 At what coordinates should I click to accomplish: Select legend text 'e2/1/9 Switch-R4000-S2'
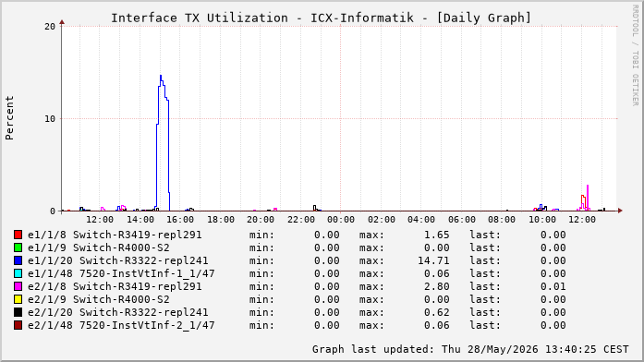(x=99, y=299)
